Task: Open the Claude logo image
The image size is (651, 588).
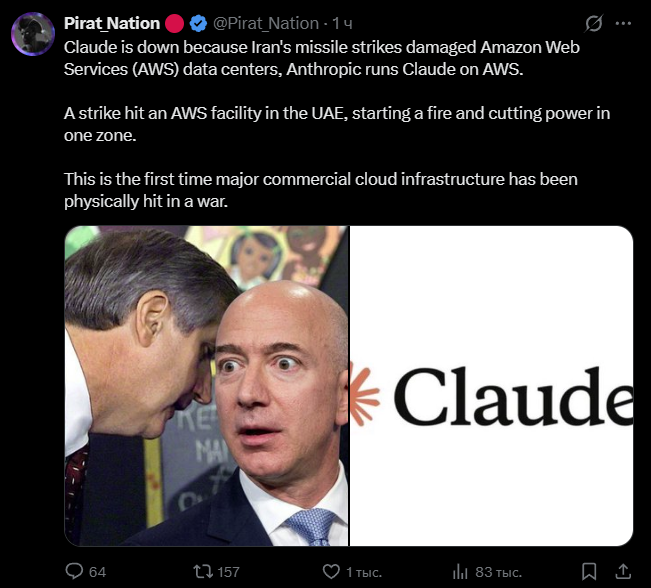Action: pos(492,386)
